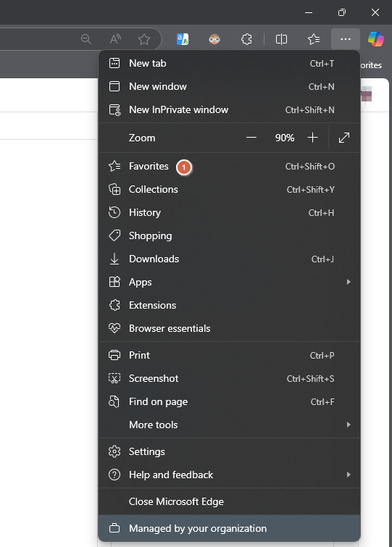This screenshot has height=547, width=392.
Task: Click the glasses-face extension icon
Action: coord(214,39)
